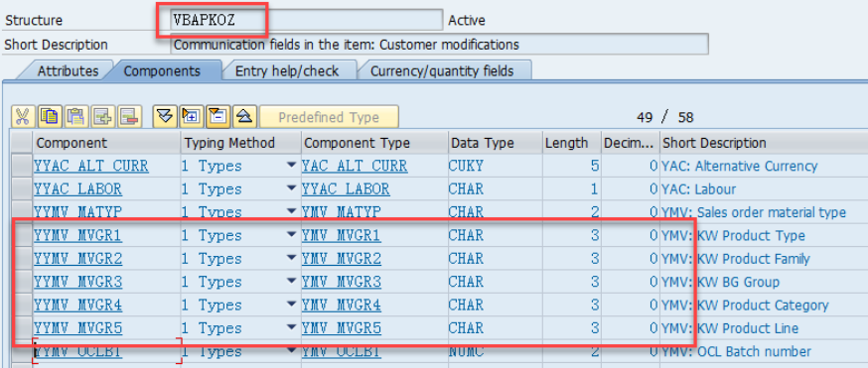
Task: Click the select-all corner cell of the table
Action: click(x=22, y=143)
